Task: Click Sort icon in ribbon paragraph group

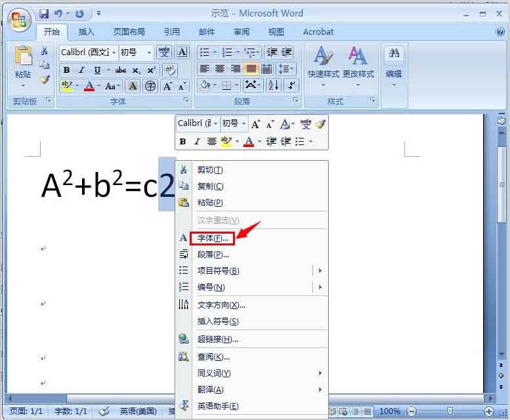Action: [x=273, y=85]
